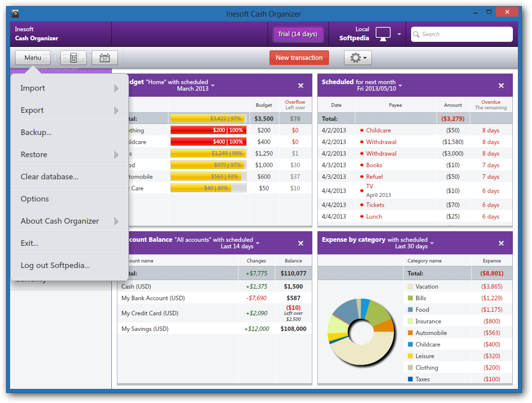This screenshot has width=532, height=403.
Task: Click the Insurance legend color square
Action: pos(410,321)
